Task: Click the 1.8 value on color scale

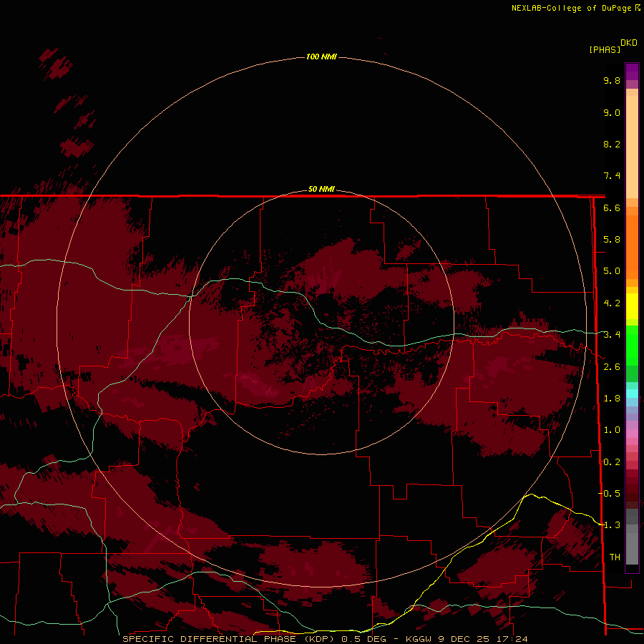Action: click(612, 399)
